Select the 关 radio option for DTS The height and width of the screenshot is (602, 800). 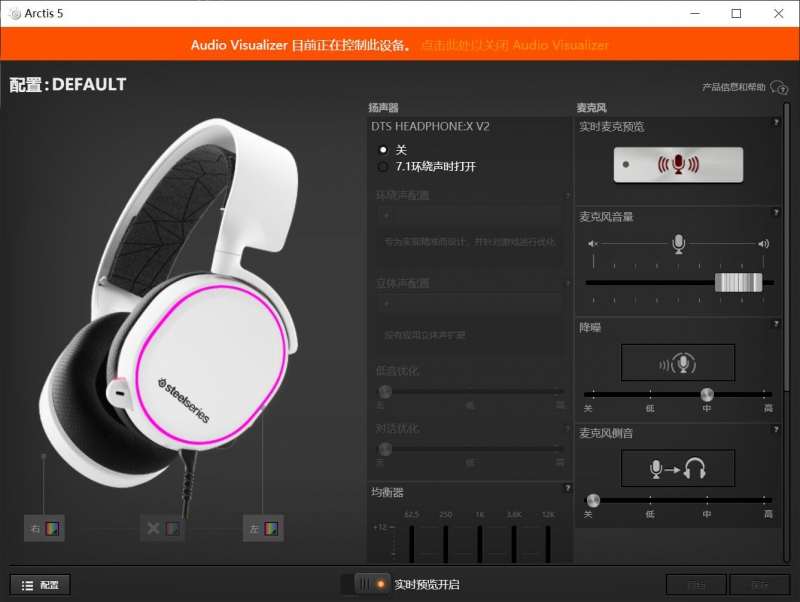383,150
